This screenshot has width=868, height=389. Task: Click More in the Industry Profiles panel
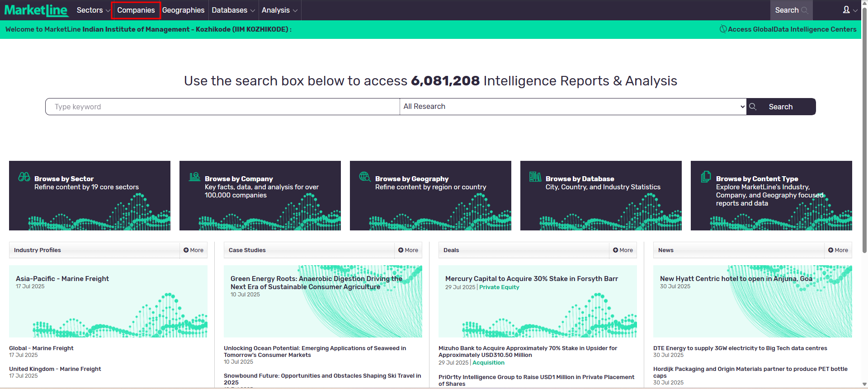[193, 250]
